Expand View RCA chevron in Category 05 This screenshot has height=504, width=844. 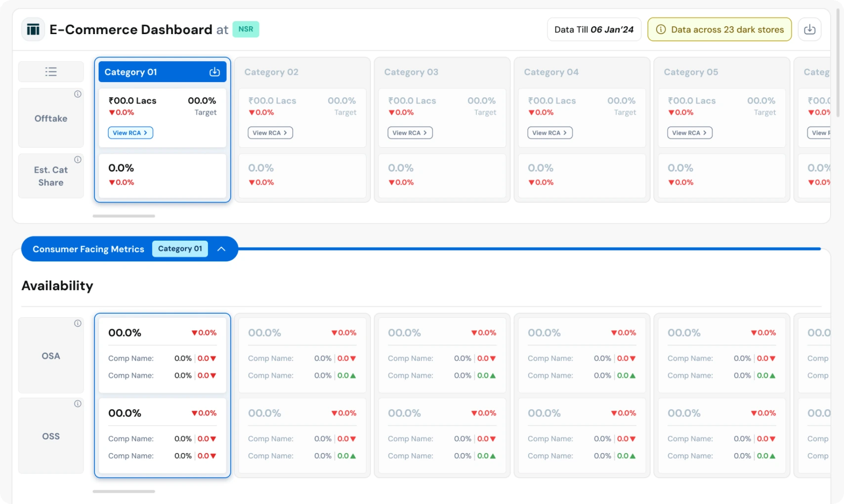point(705,133)
